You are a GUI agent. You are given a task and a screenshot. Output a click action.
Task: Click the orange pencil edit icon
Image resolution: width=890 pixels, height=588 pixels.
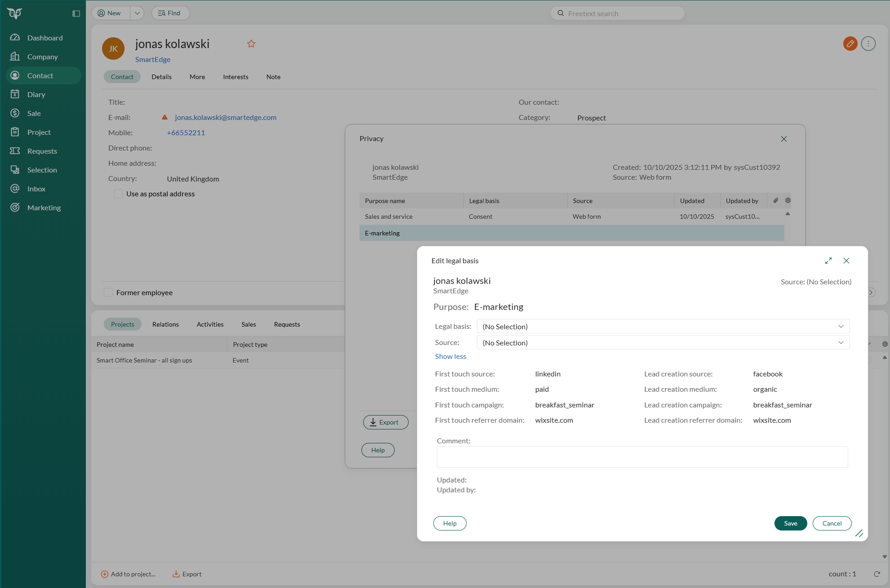(x=850, y=44)
